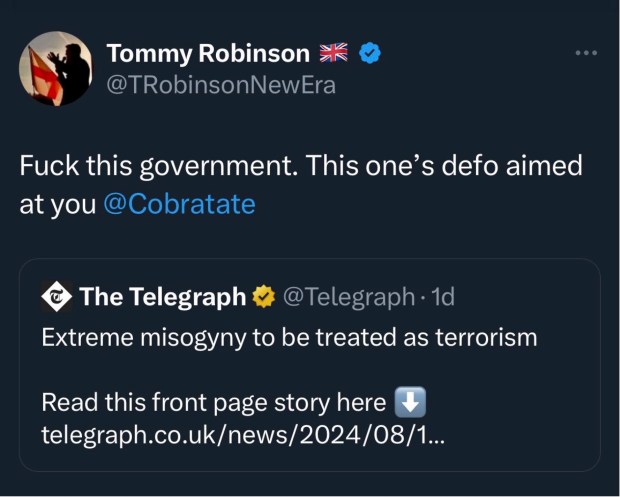620x497 pixels.
Task: Open the Tommy Robinson display name
Action: point(207,53)
